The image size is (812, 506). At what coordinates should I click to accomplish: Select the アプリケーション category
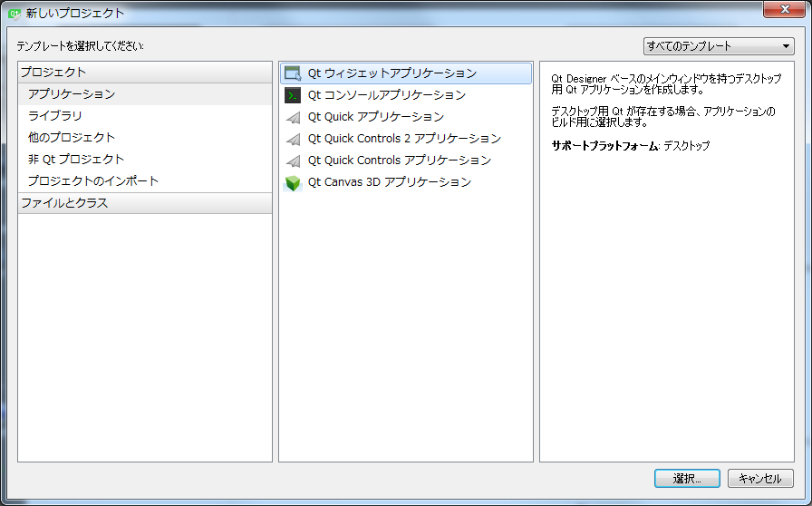144,94
